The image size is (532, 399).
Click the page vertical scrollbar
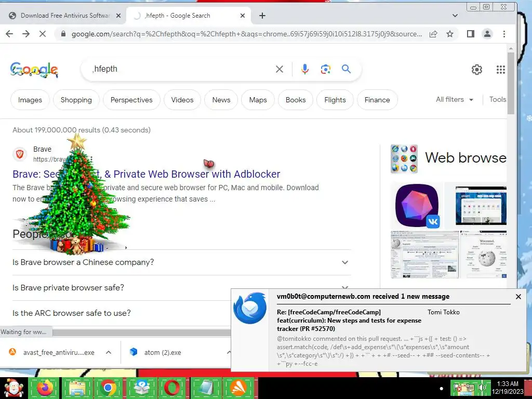click(511, 83)
